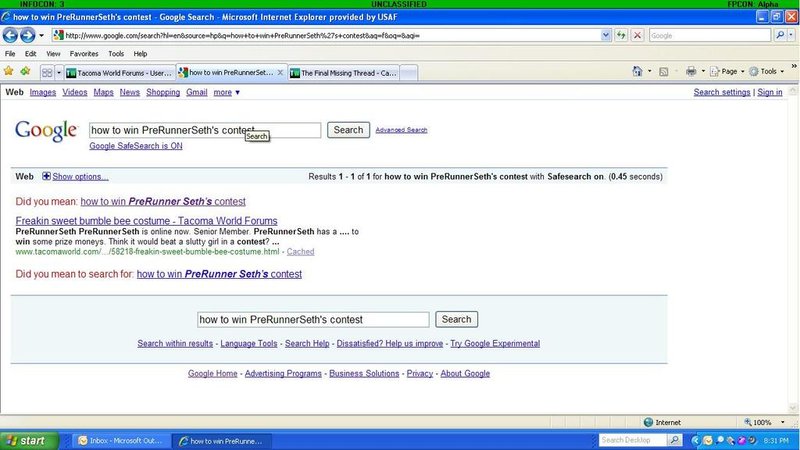This screenshot has height=450, width=800.
Task: Open Google Shopping link
Action: pyautogui.click(x=163, y=92)
